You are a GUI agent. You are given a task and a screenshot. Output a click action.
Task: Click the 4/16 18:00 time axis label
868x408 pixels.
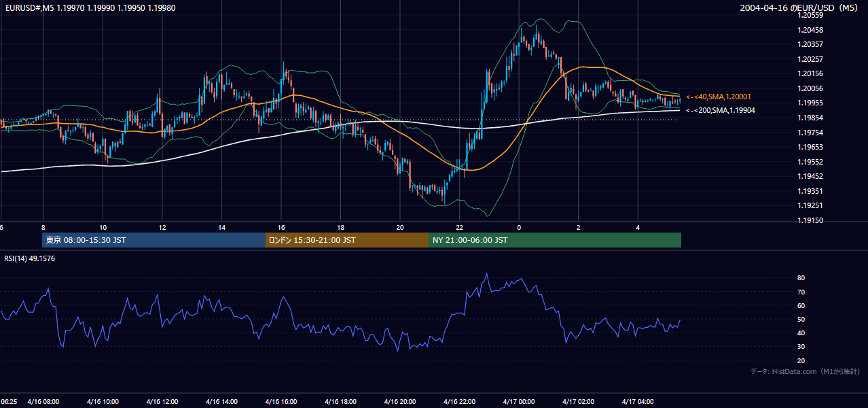point(340,402)
